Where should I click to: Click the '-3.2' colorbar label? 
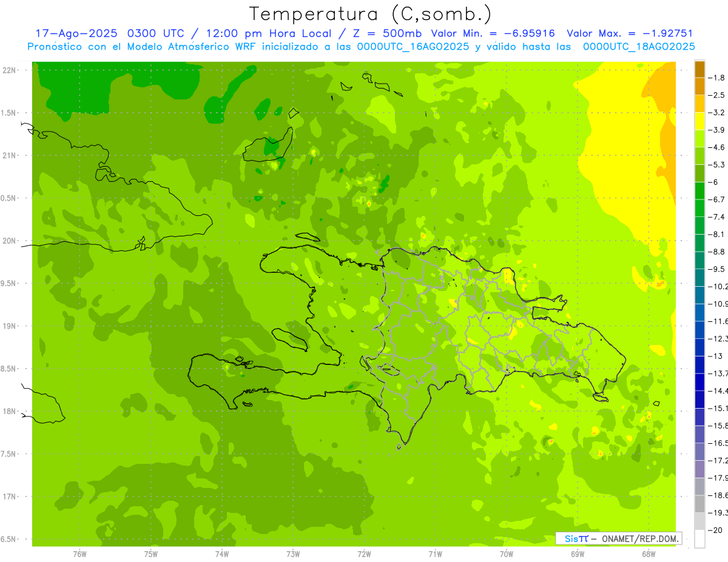(716, 112)
